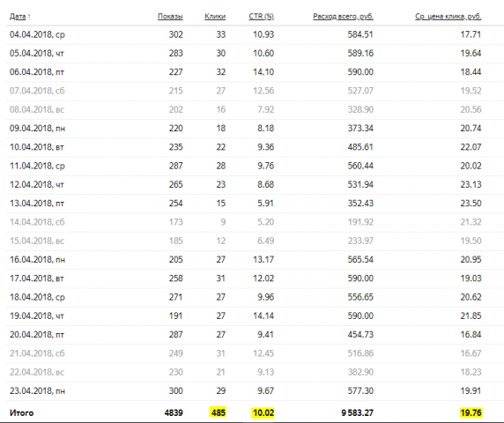The width and height of the screenshot is (504, 423).
Task: Click CTR value 14.14 for 19.04.2018
Action: tap(263, 315)
